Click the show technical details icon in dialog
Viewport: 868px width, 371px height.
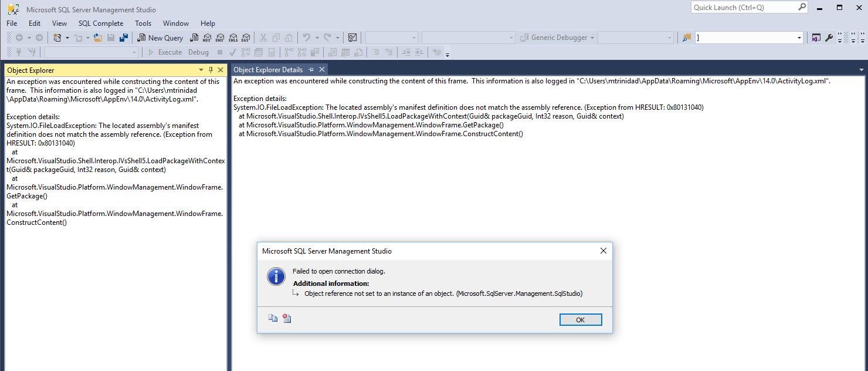pos(287,319)
